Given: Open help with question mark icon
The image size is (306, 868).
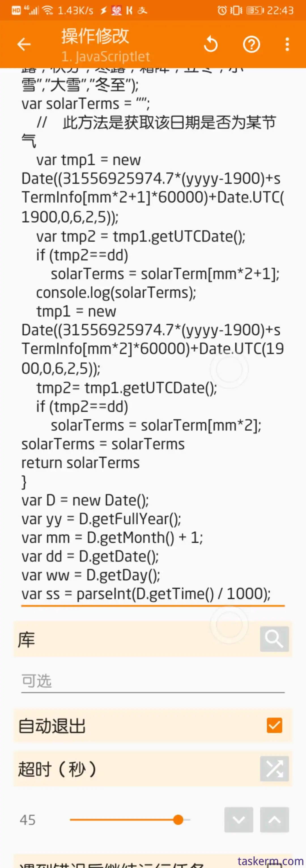Looking at the screenshot, I should [251, 44].
